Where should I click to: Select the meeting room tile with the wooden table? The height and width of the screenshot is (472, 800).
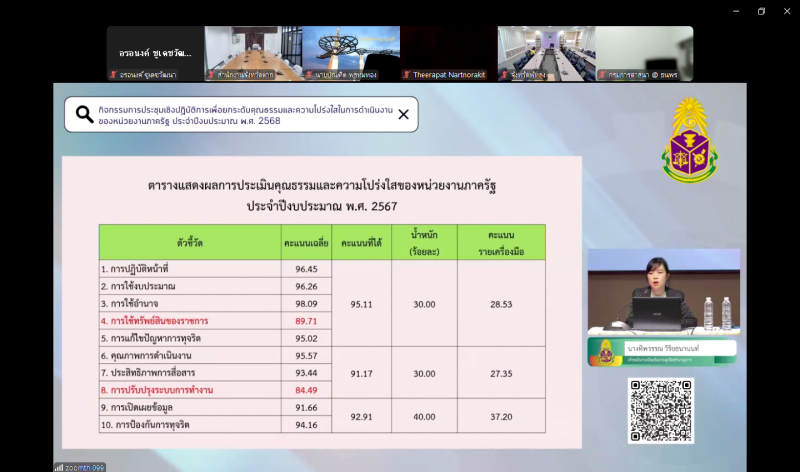pyautogui.click(x=253, y=53)
